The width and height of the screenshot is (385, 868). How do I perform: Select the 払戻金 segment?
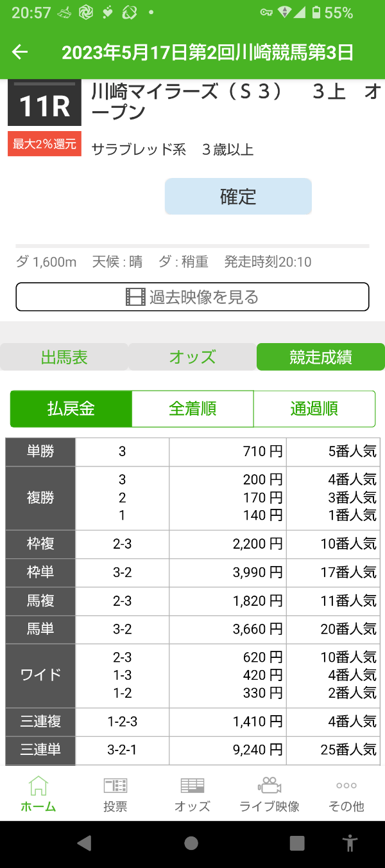coord(71,409)
